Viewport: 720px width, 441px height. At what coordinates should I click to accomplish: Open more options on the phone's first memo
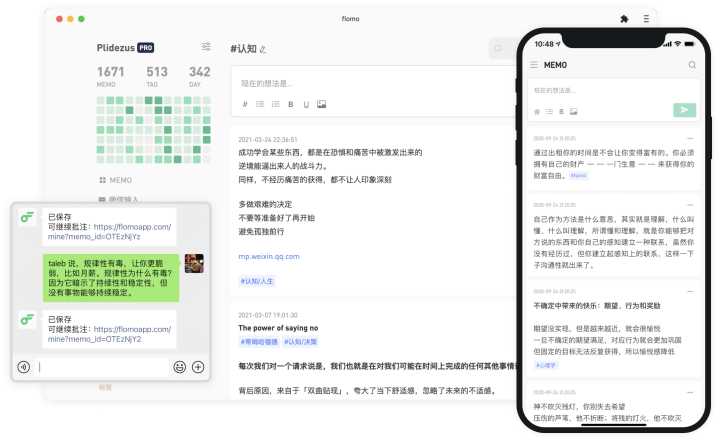(x=690, y=138)
